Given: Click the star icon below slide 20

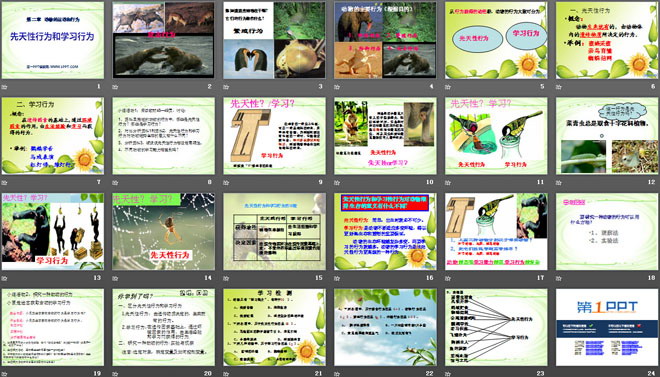Looking at the screenshot, I should pos(115,374).
